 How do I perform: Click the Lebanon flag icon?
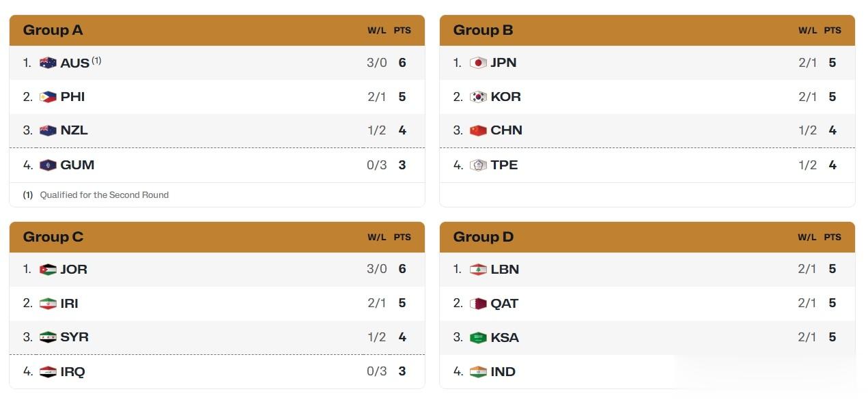[x=478, y=270]
